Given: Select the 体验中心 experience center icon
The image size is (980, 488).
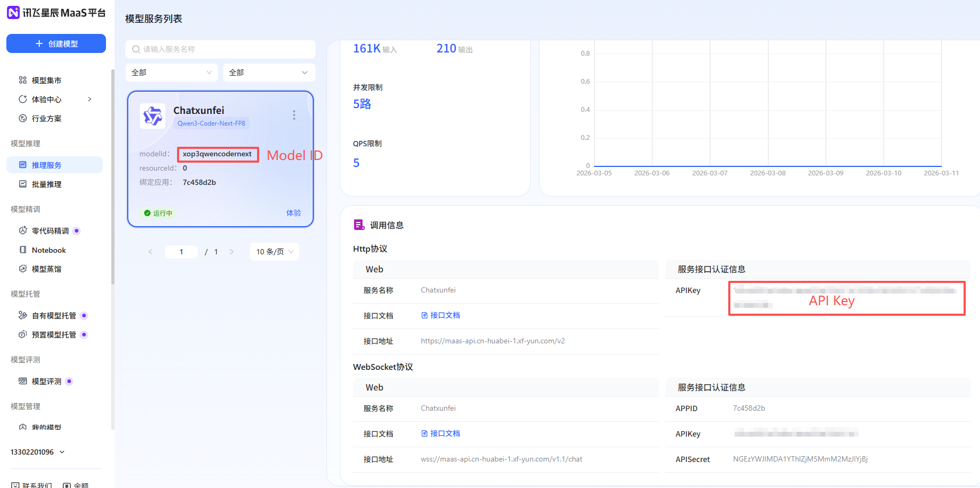Looking at the screenshot, I should pyautogui.click(x=22, y=99).
